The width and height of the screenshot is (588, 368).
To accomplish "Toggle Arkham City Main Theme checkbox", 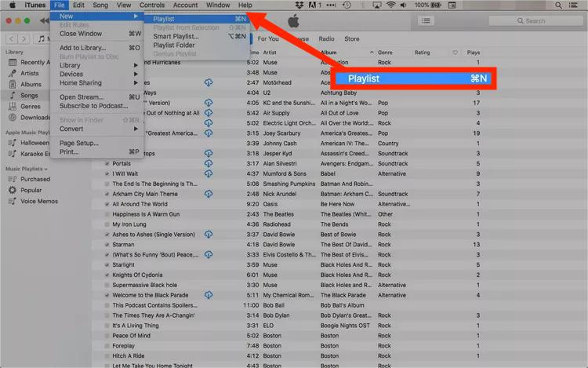I will (107, 194).
